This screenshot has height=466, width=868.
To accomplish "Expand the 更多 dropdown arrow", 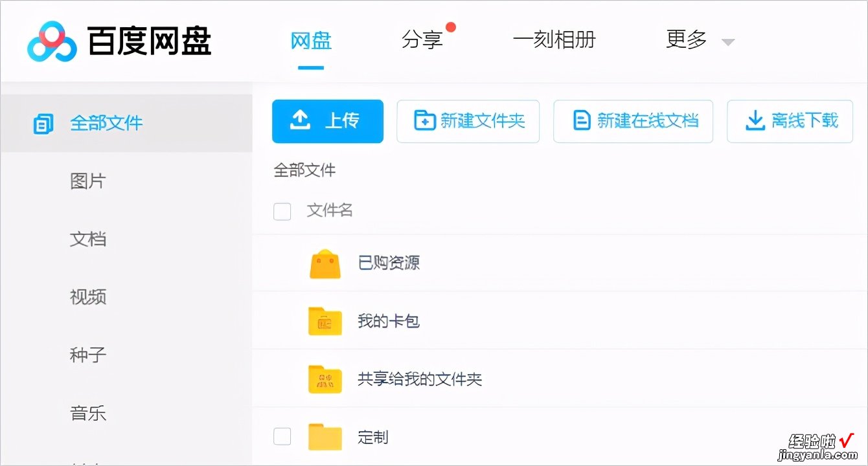I will point(728,42).
